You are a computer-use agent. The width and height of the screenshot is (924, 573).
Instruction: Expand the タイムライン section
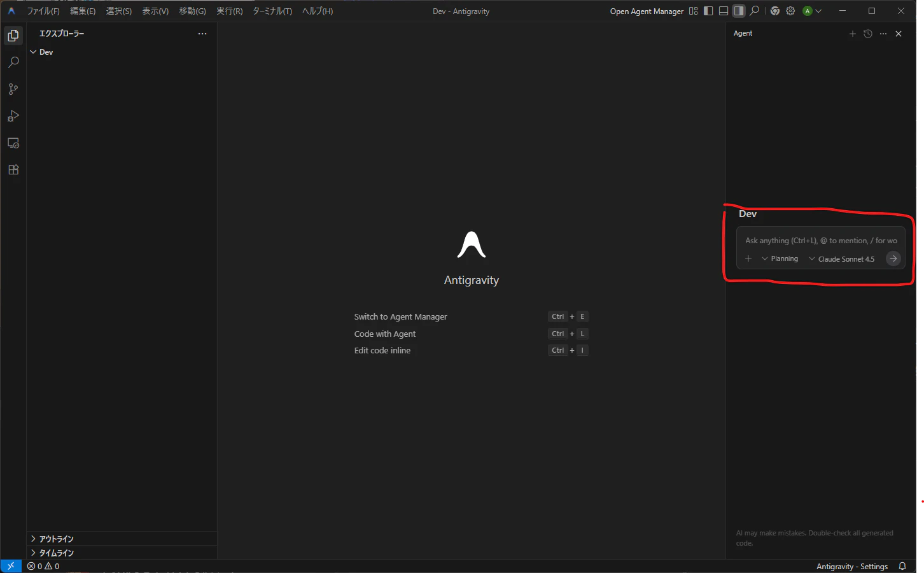click(x=122, y=553)
